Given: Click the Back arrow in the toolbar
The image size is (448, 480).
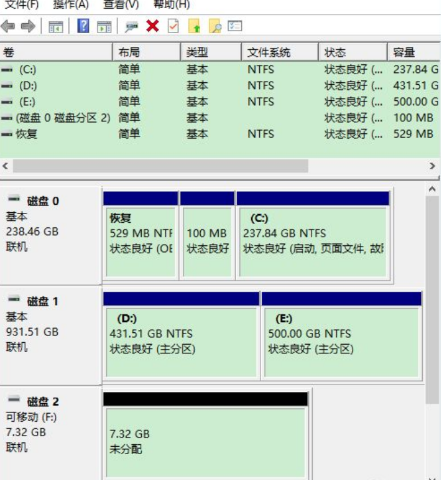Looking at the screenshot, I should click(x=8, y=26).
